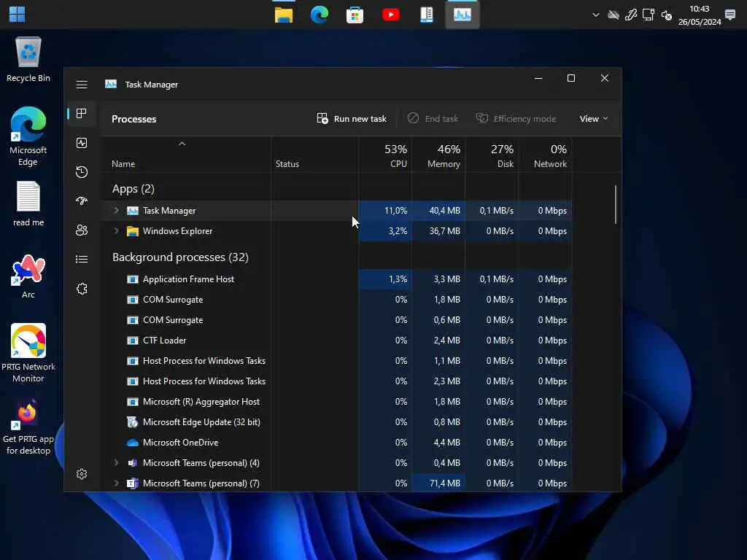Screen dimensions: 747x560
Task: Click the End task button
Action: pyautogui.click(x=433, y=119)
